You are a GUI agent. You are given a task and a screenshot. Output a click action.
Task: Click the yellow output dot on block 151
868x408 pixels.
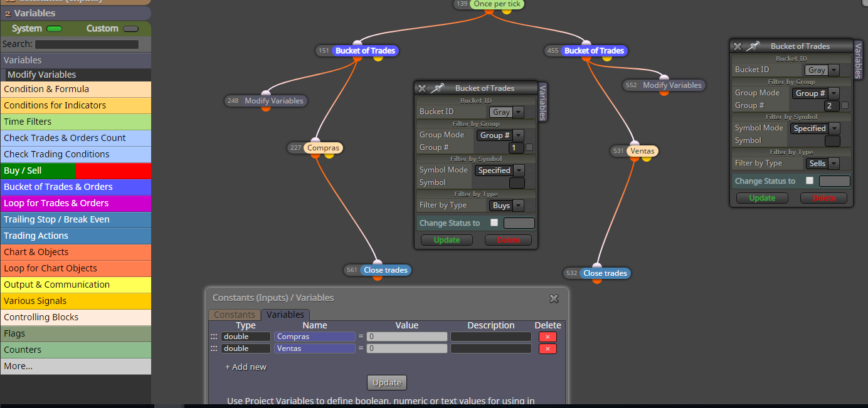pyautogui.click(x=378, y=58)
